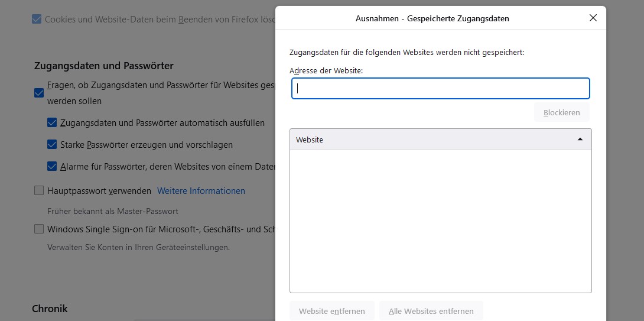Uncheck Starke Passwörter erzeugen und vorschlagen
The height and width of the screenshot is (321, 644).
tap(52, 145)
